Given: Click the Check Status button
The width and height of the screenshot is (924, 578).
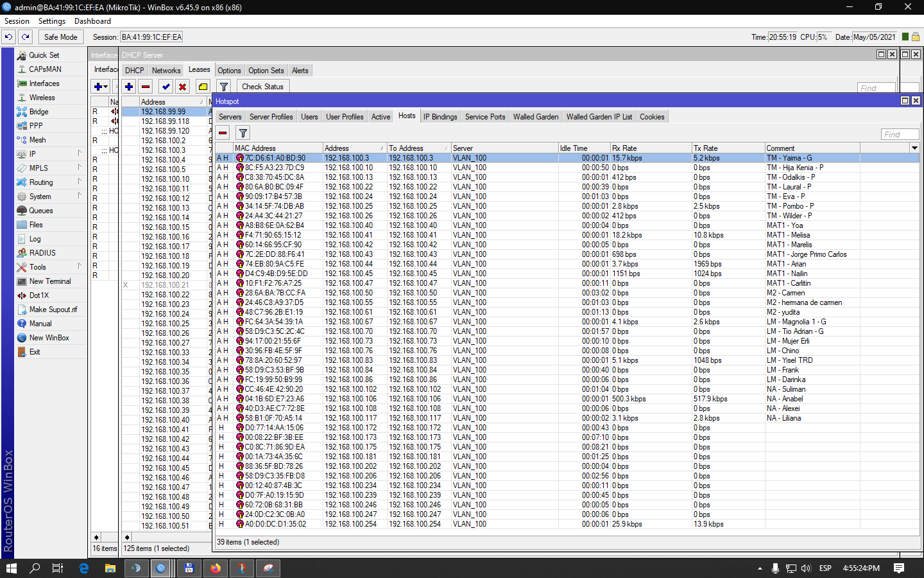Looking at the screenshot, I should point(262,87).
